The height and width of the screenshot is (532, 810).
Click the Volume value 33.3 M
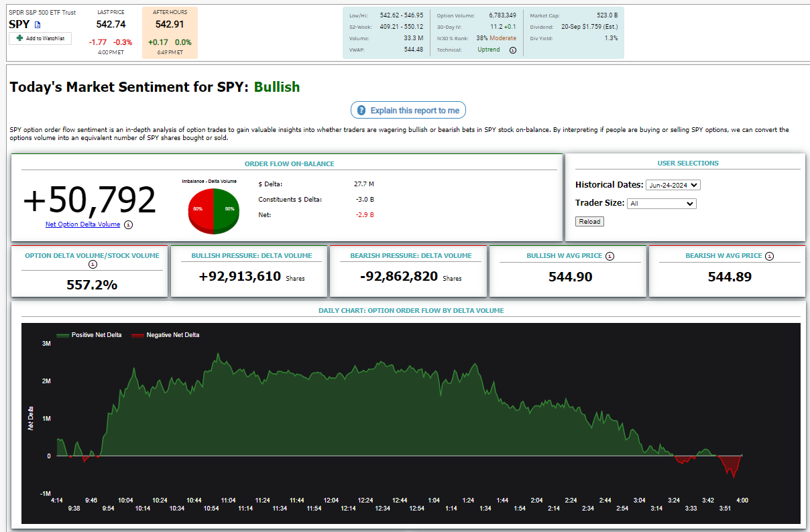[413, 38]
